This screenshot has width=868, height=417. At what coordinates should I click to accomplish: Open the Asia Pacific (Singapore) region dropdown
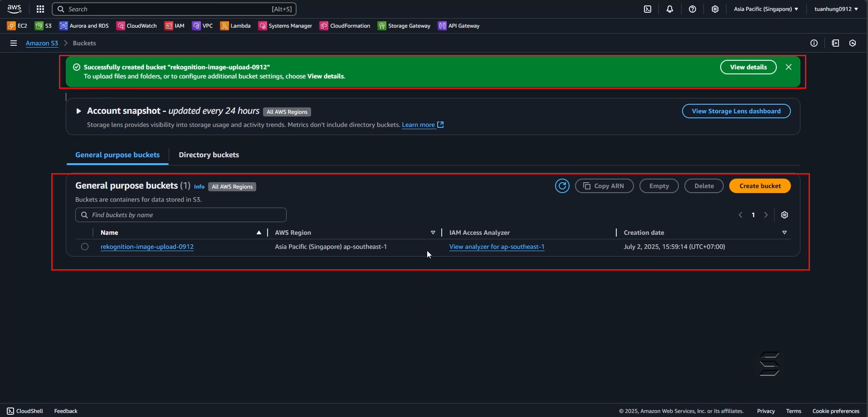tap(766, 9)
